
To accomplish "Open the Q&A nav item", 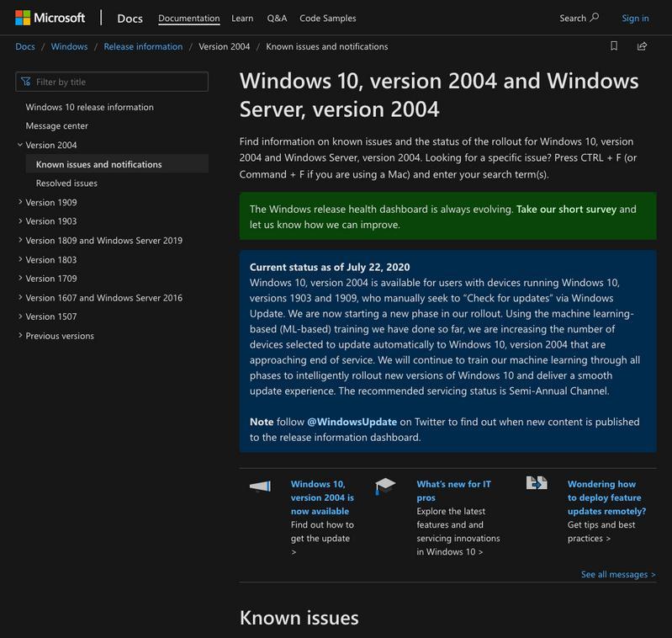I will tap(277, 19).
